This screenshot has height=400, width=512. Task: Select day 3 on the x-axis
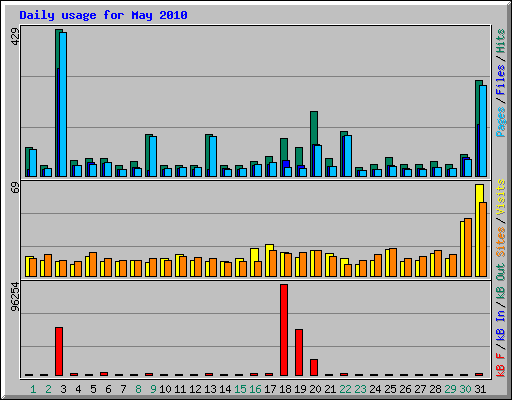(63, 389)
